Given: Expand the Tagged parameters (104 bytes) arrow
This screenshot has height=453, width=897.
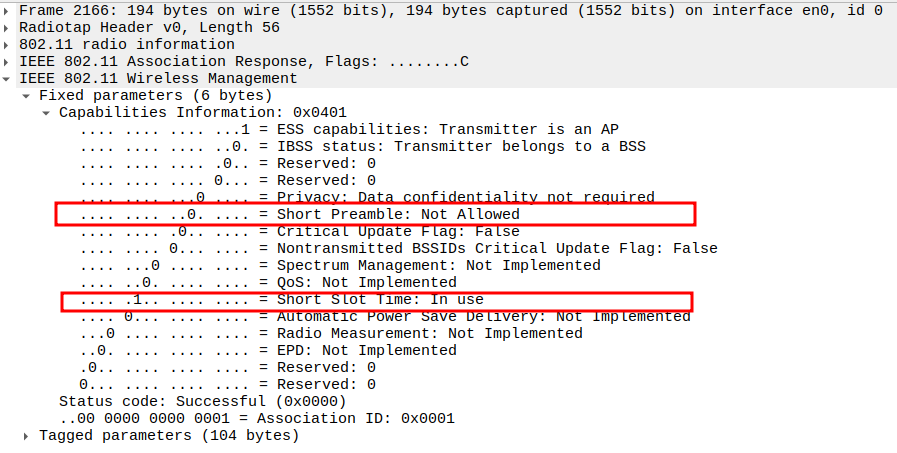Looking at the screenshot, I should coord(27,435).
